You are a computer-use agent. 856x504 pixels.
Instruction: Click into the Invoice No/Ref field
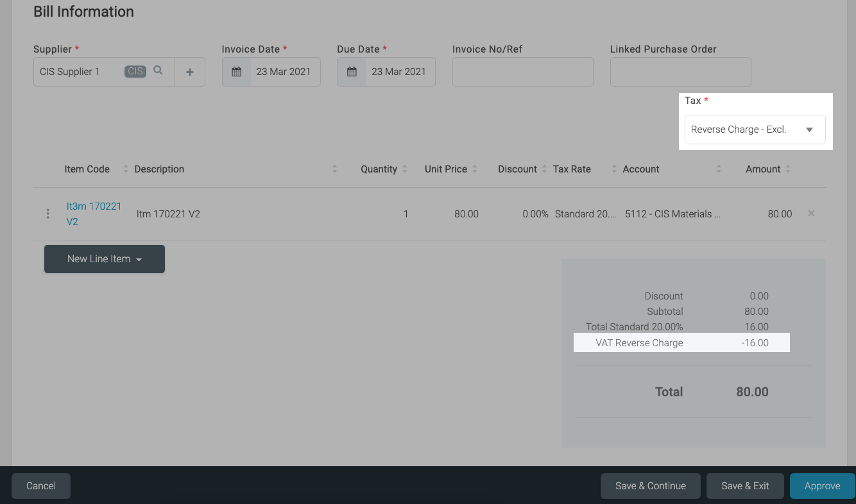[x=522, y=71]
